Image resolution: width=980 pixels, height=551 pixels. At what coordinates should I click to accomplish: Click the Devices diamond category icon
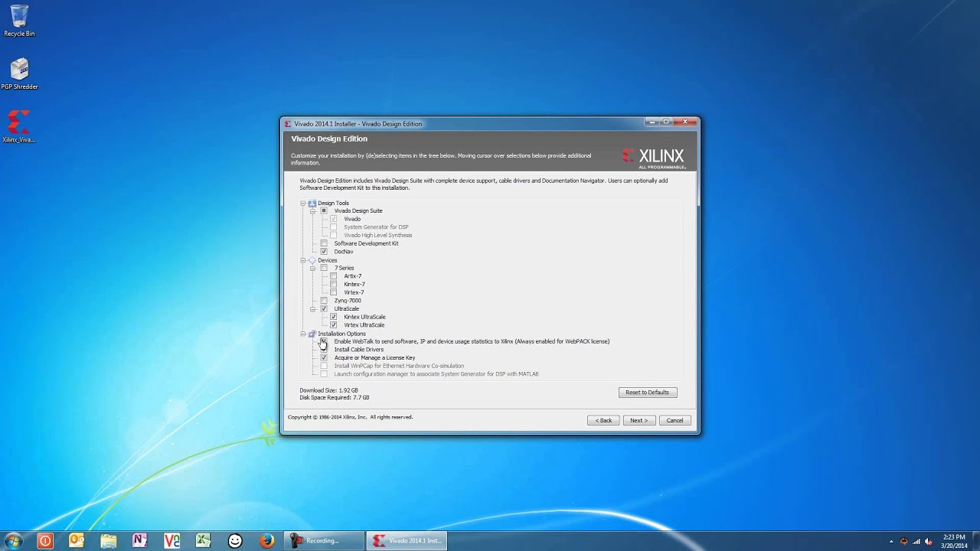pos(312,260)
